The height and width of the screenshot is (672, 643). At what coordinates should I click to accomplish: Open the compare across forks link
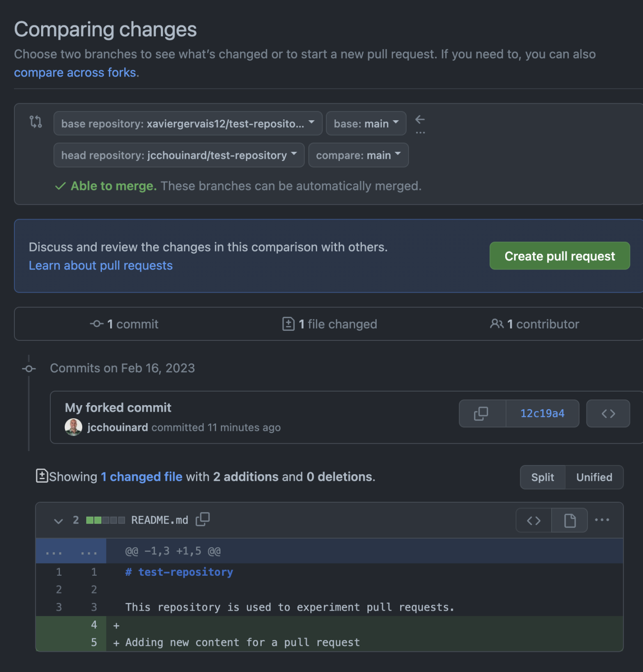[75, 73]
